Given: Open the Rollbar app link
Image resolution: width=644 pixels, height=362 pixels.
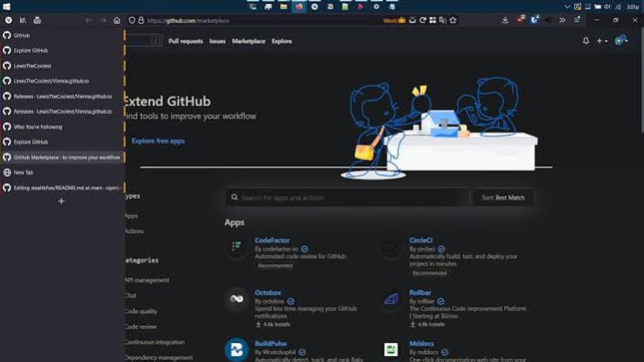Looking at the screenshot, I should [x=420, y=293].
